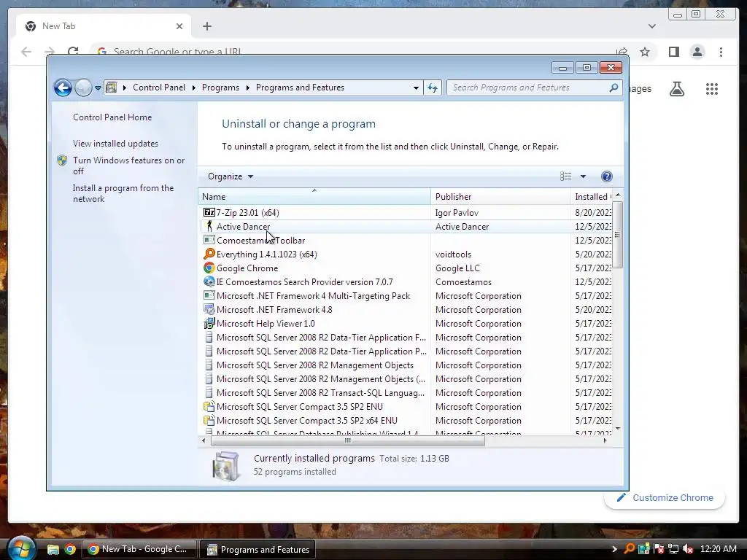Viewport: 747px width, 560px height.
Task: Click the search magnifier icon
Action: click(x=614, y=87)
